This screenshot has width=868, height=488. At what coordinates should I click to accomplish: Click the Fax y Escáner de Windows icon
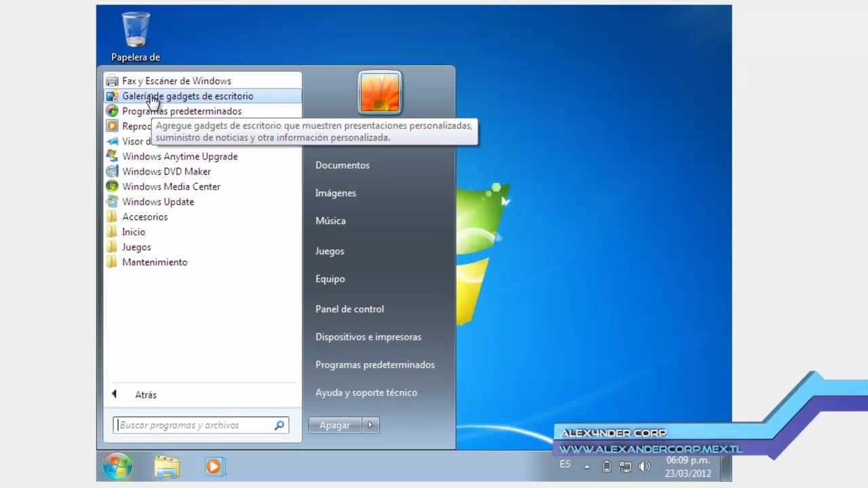112,81
